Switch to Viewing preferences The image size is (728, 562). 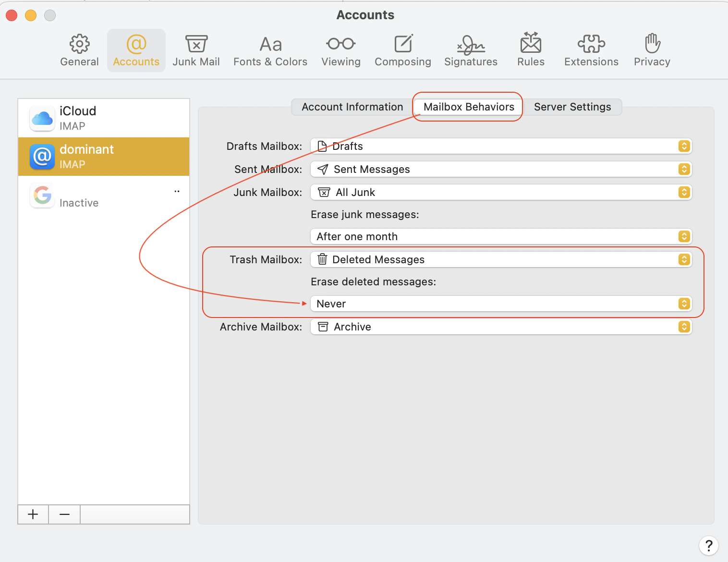point(341,50)
